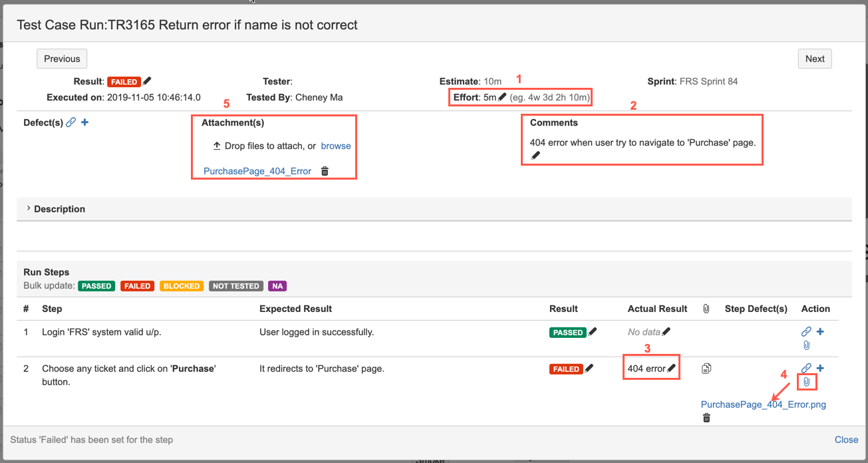Click the Effort value '5m'
Viewport: 868px width, 463px height.
click(x=490, y=97)
